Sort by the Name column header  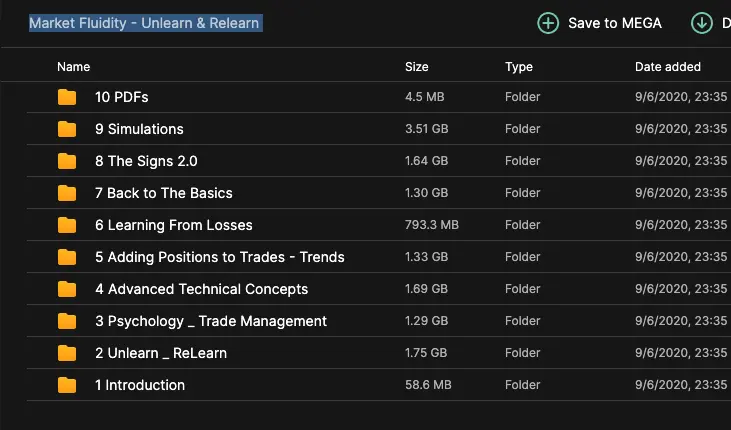coord(74,67)
